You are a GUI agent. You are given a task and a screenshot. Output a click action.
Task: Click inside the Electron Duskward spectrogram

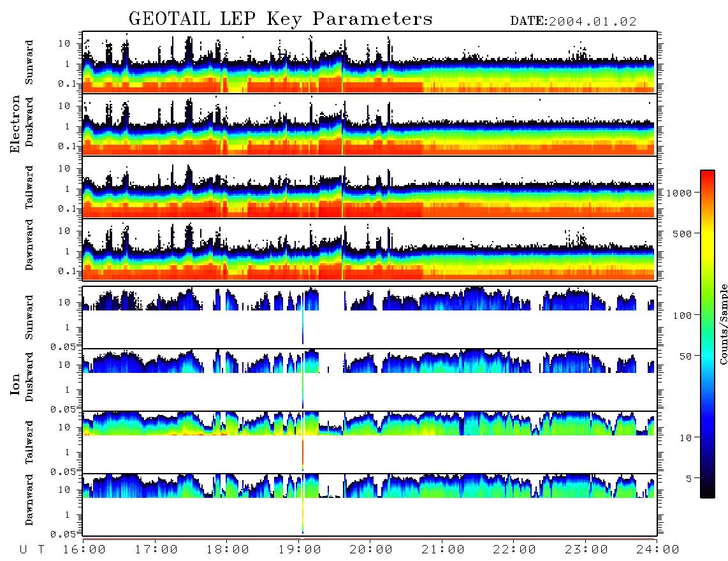[x=370, y=124]
